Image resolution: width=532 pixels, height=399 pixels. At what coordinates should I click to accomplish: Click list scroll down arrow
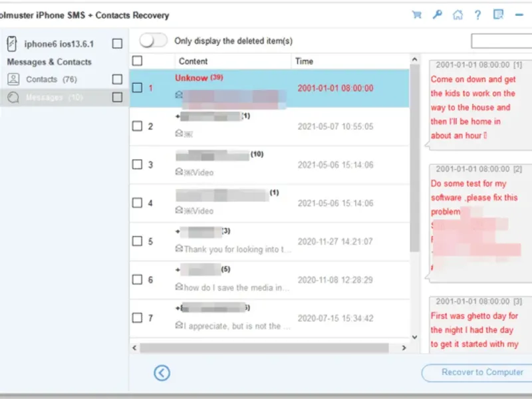click(x=414, y=337)
